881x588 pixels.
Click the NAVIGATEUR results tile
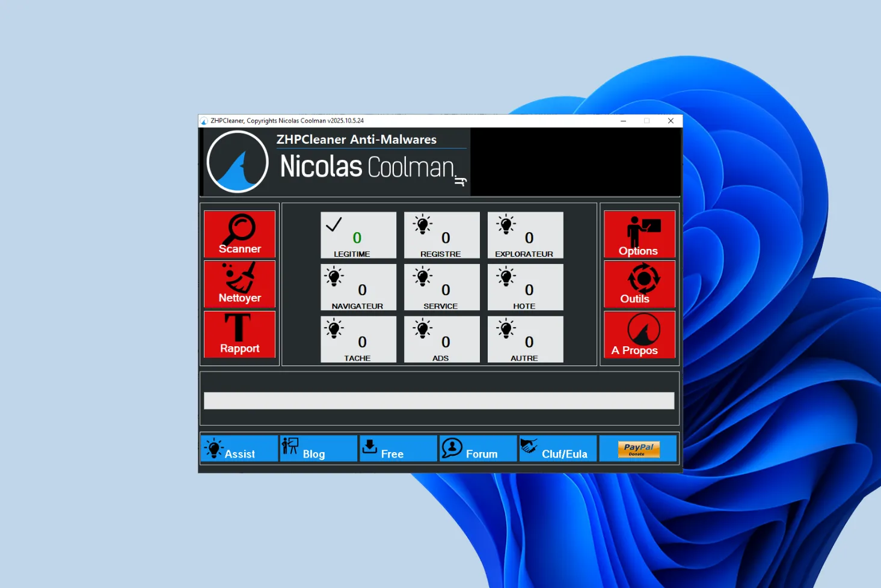coord(358,287)
